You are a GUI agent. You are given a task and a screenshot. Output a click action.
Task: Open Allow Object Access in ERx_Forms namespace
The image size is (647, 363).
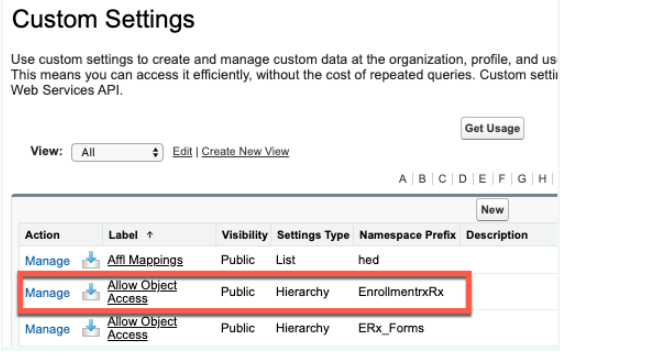tap(142, 328)
